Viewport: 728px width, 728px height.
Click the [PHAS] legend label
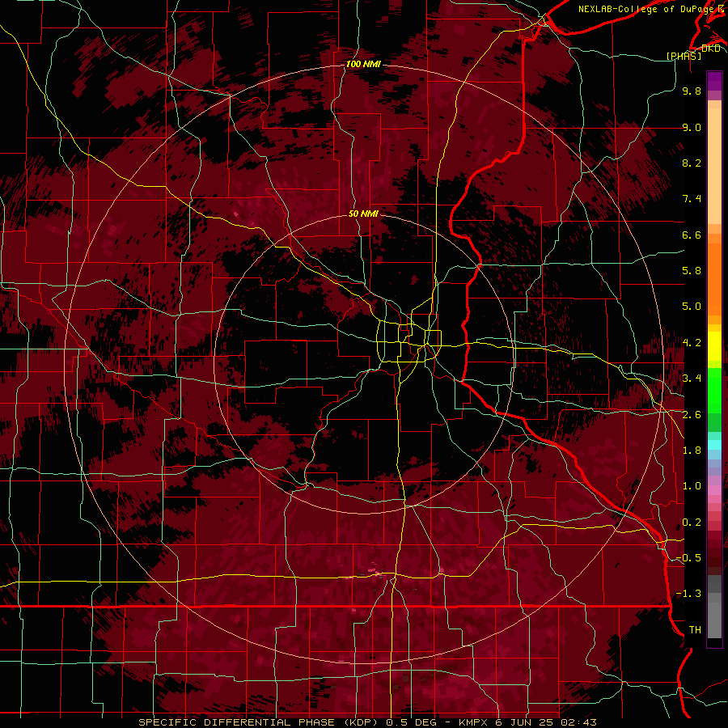tap(684, 56)
